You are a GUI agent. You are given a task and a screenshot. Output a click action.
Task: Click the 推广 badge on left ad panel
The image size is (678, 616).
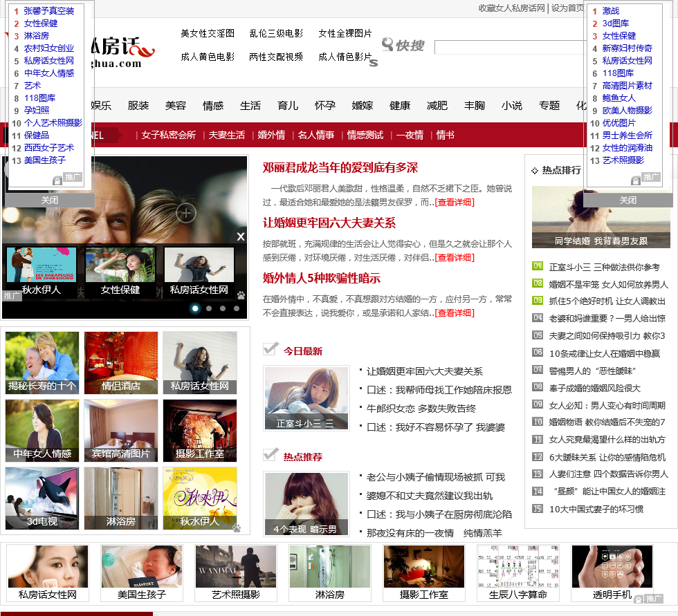pyautogui.click(x=72, y=177)
